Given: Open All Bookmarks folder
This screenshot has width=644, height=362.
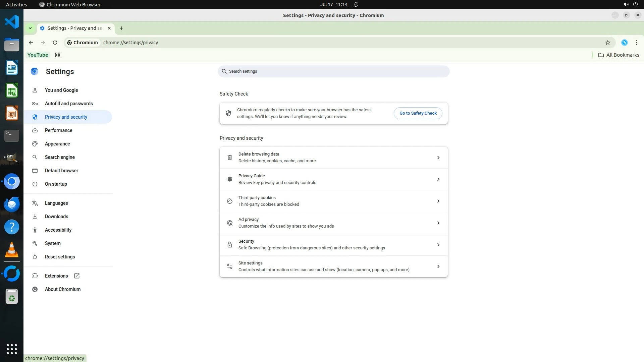Looking at the screenshot, I should pyautogui.click(x=619, y=55).
